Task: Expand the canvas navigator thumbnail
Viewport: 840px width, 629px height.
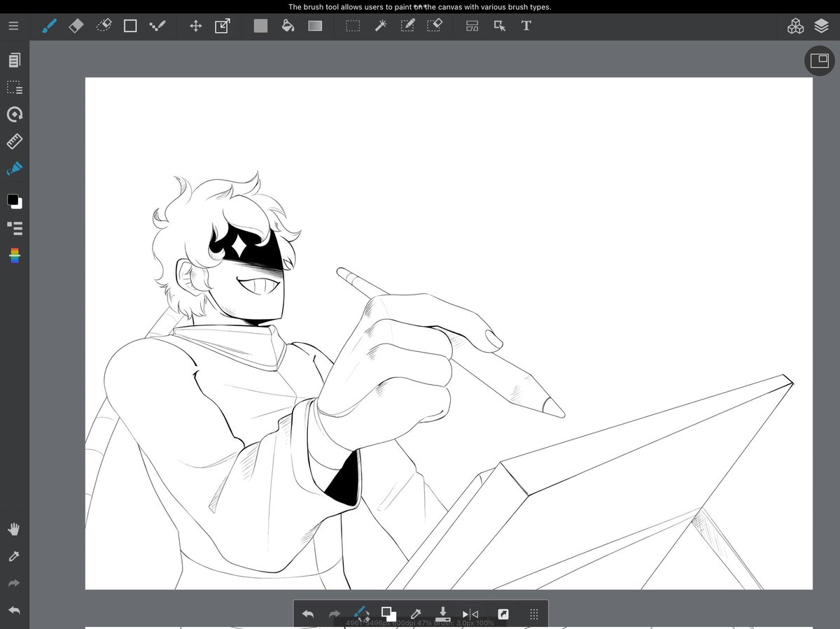Action: pyautogui.click(x=820, y=60)
